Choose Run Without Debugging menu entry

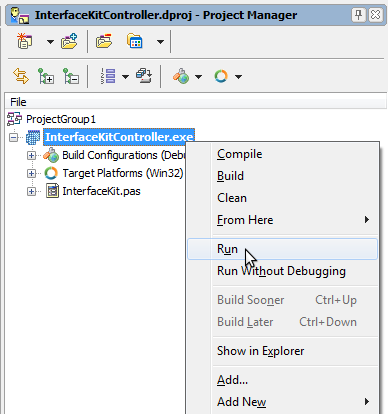(x=282, y=271)
